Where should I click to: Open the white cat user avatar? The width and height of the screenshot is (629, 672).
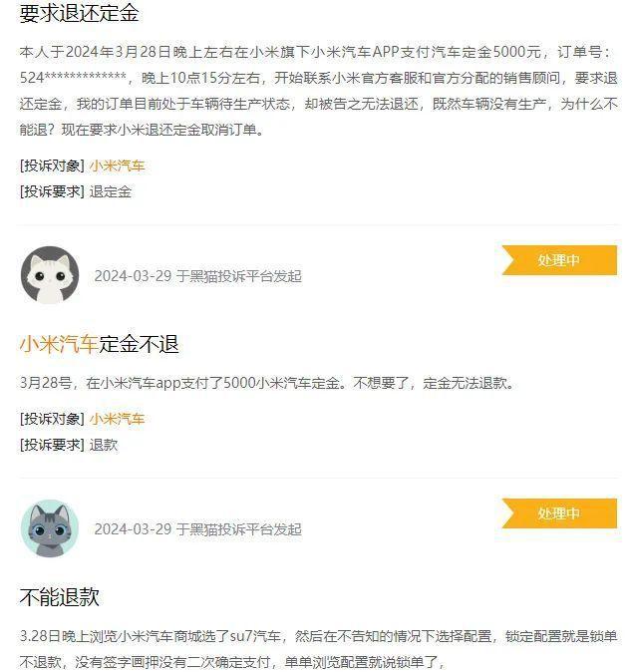(50, 275)
